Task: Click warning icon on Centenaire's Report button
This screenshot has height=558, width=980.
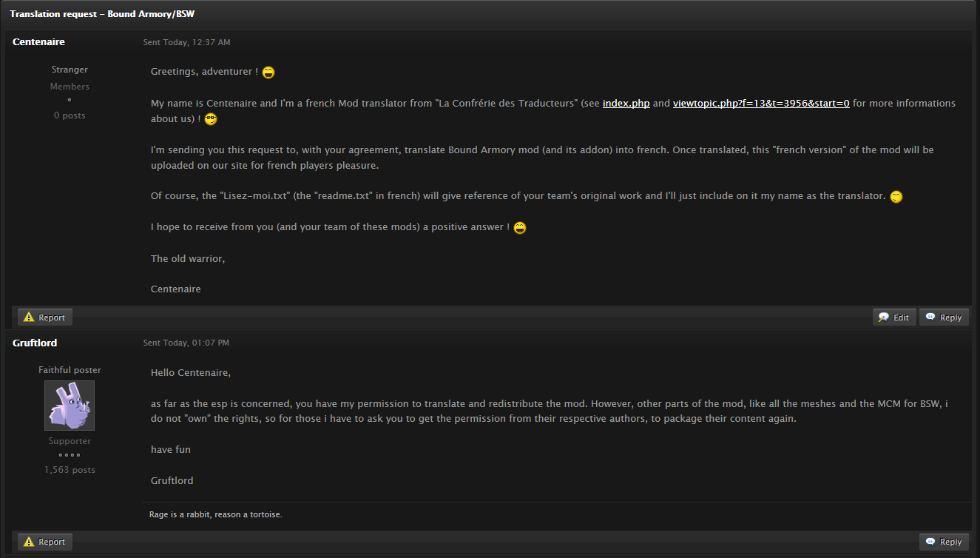Action: pos(29,317)
